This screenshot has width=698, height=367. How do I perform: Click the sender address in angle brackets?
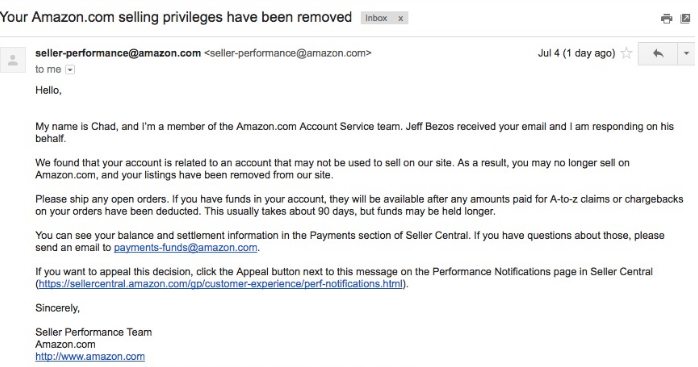click(288, 53)
